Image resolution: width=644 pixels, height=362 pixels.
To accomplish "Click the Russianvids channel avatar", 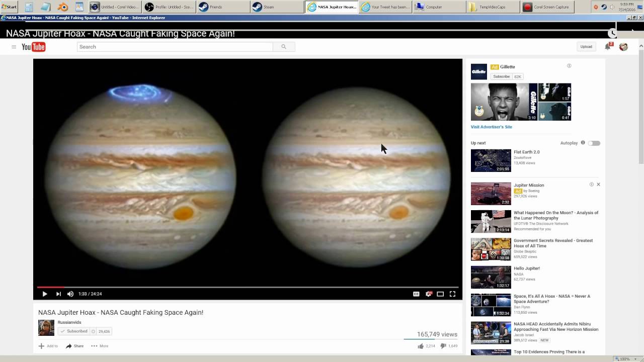I will pos(46,328).
